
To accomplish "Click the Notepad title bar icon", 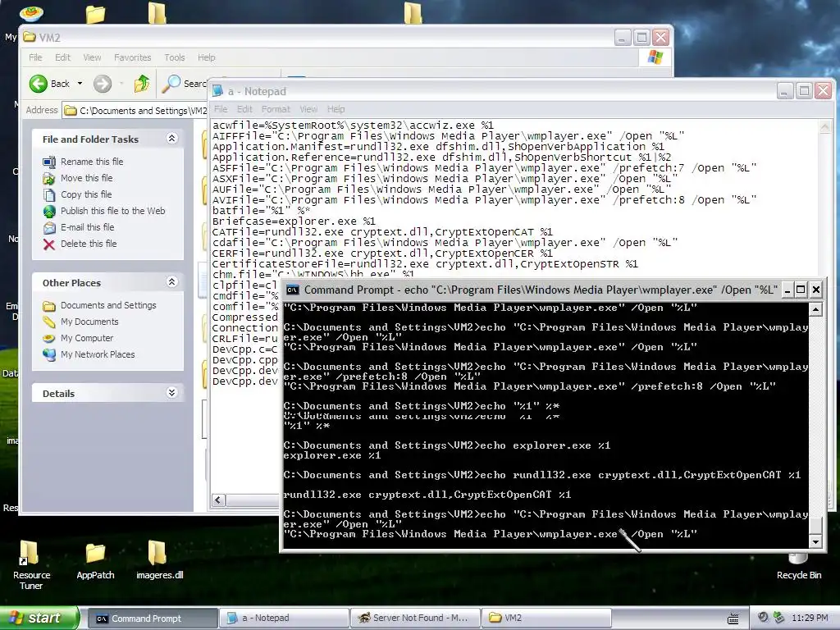I will point(217,91).
